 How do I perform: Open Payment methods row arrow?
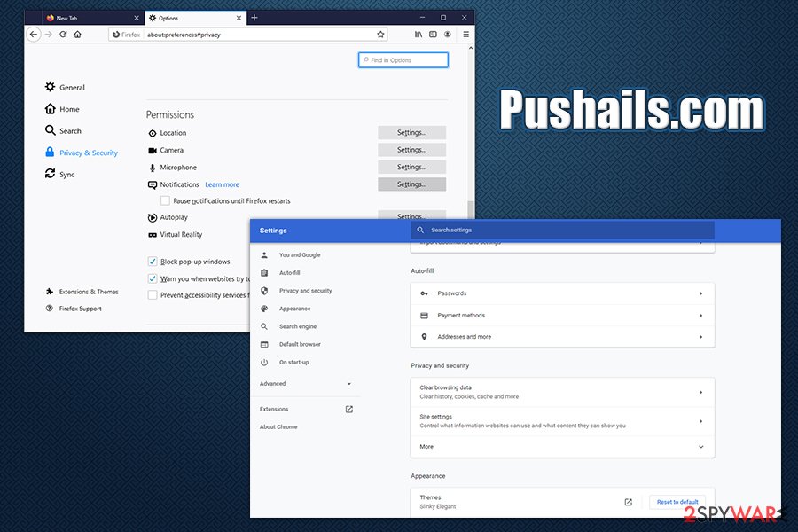click(x=700, y=316)
